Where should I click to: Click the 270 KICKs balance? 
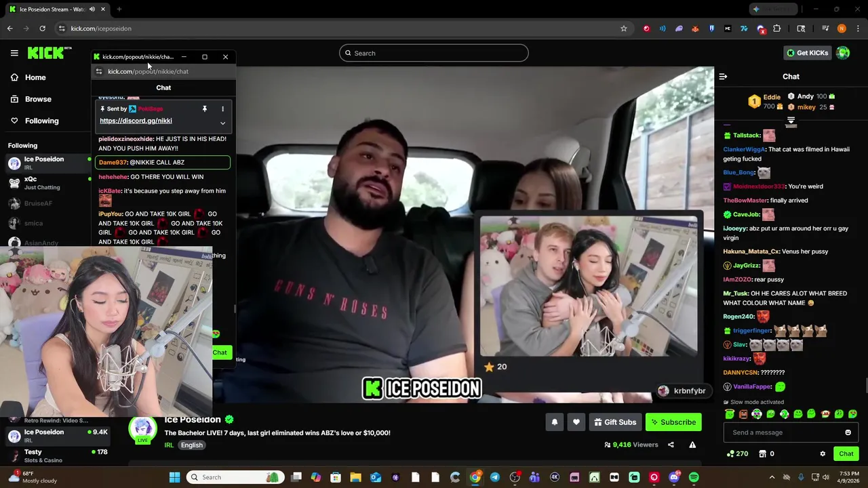click(737, 454)
